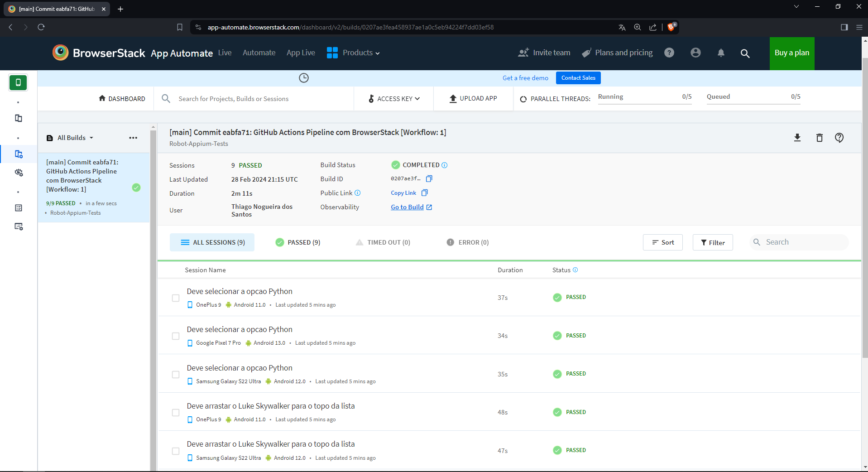Click the header search magnifier icon
The image size is (868, 472).
(x=745, y=53)
